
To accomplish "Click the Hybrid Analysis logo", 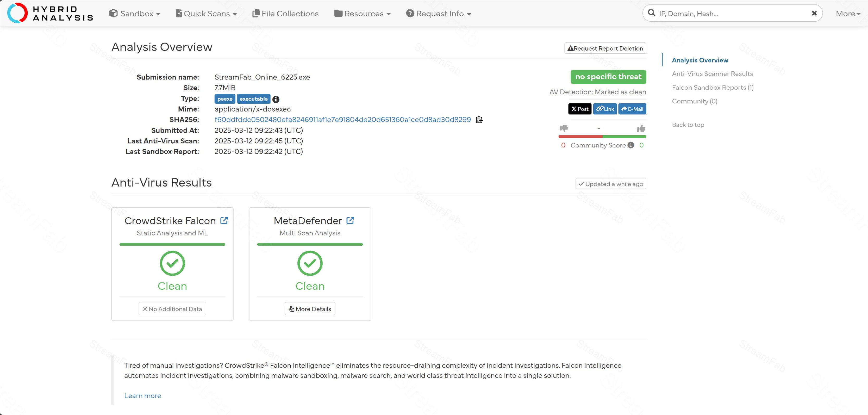I will pos(50,13).
